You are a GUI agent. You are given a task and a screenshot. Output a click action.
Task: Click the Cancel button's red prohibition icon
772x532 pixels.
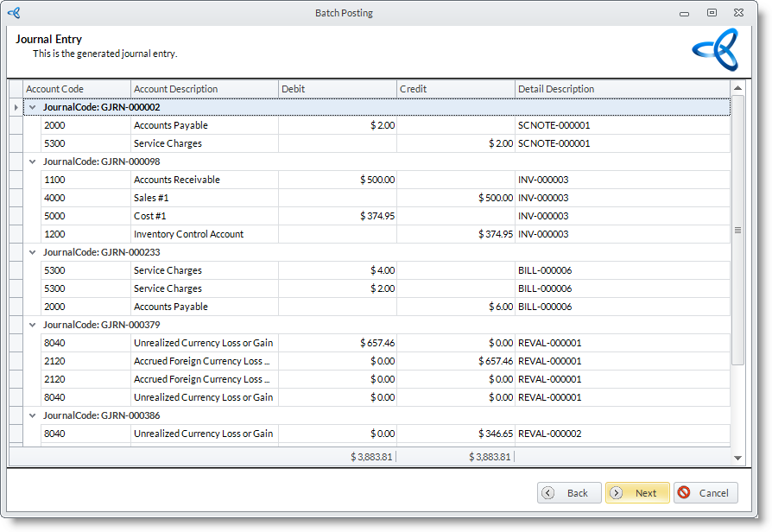pyautogui.click(x=684, y=493)
